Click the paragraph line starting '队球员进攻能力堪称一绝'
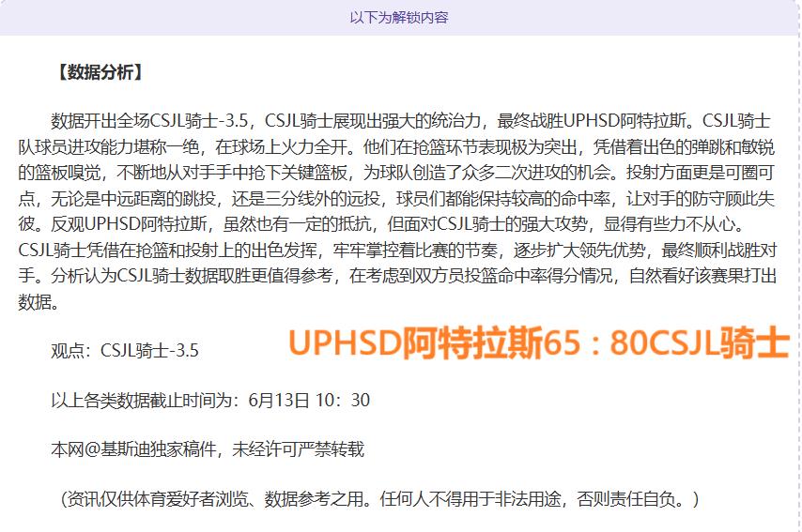This screenshot has height=532, width=802. (396, 147)
